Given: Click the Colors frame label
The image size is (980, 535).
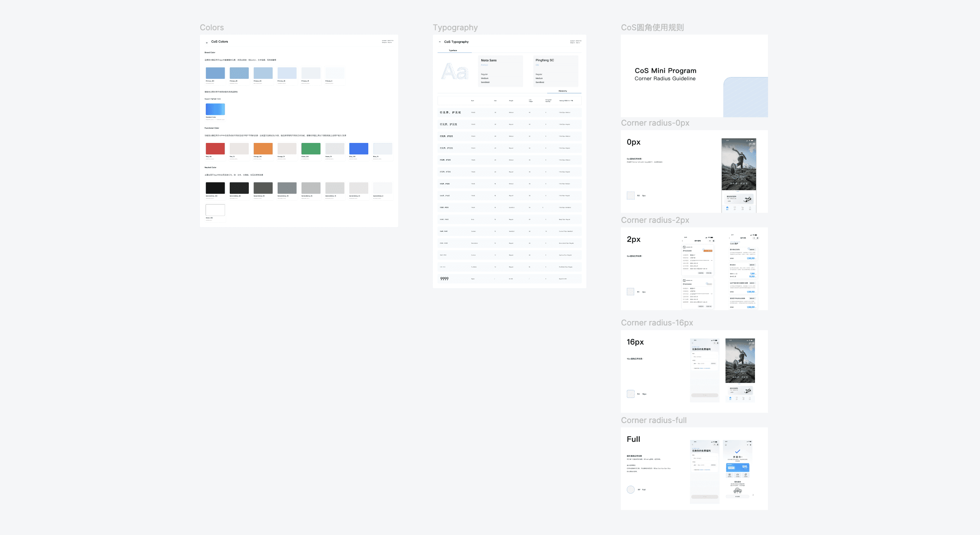Looking at the screenshot, I should (212, 27).
